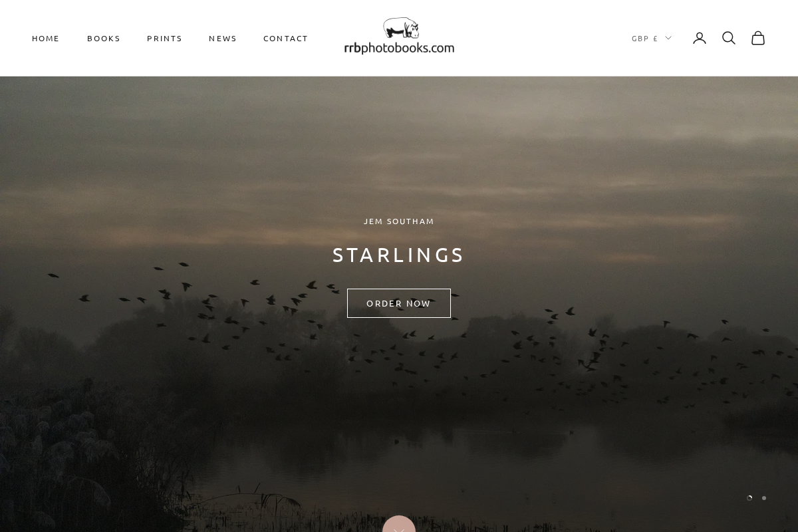The image size is (798, 532).
Task: Open the PRINTS navigation menu
Action: click(x=165, y=39)
